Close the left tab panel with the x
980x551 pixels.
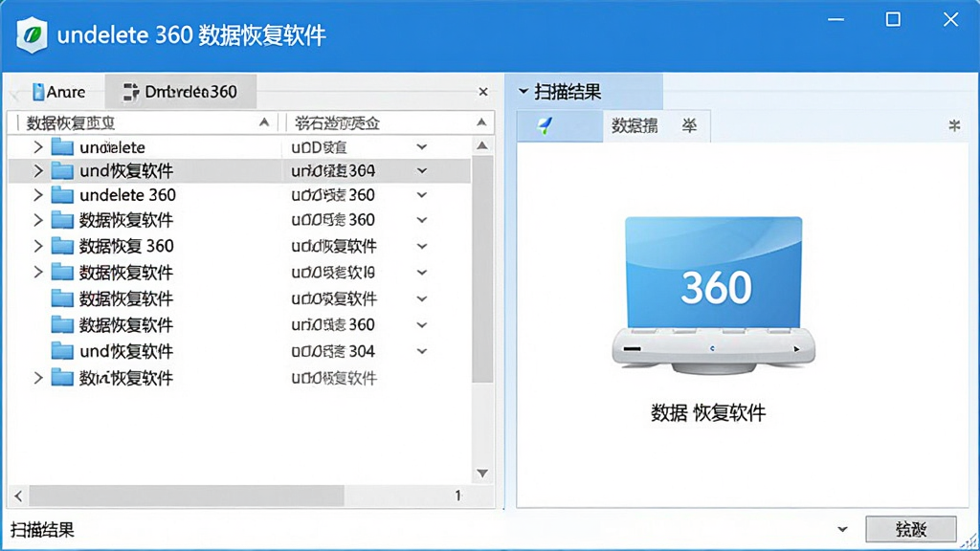483,92
